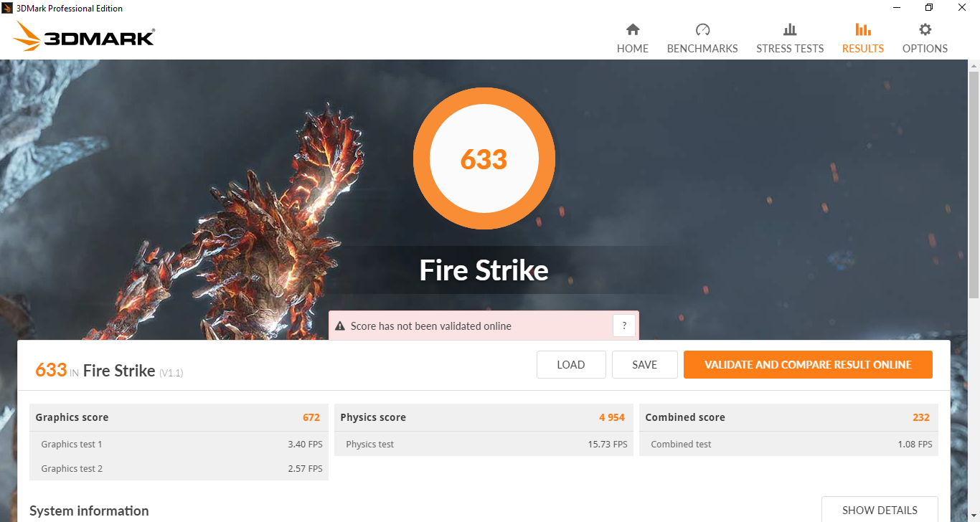Go to the HOME tab label
This screenshot has width=980, height=522.
point(633,49)
